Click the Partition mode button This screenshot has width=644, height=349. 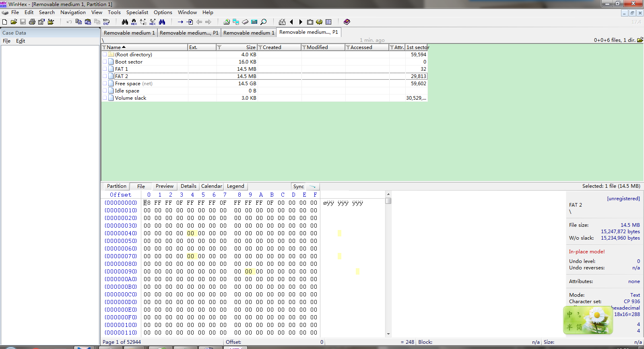click(x=116, y=186)
